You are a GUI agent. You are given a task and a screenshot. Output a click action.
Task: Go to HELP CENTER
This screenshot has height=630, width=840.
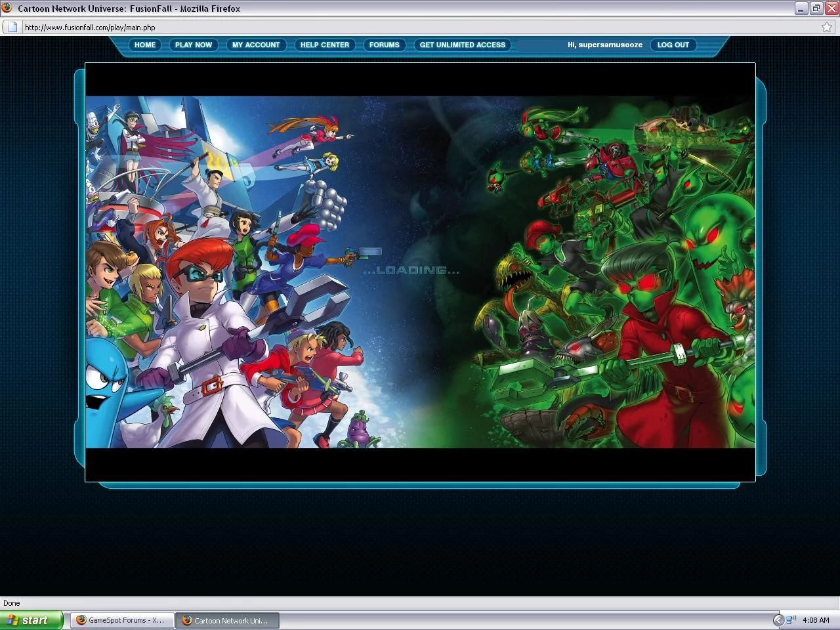click(325, 45)
